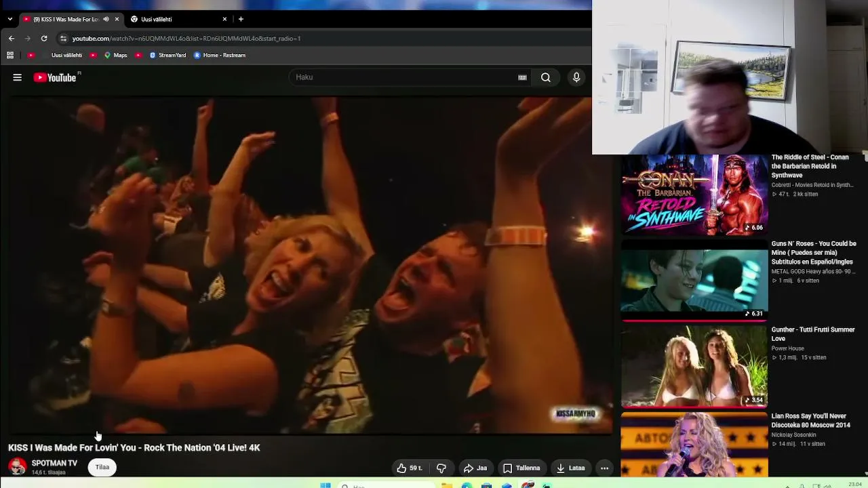
Task: Click the Power House channel name
Action: [788, 348]
